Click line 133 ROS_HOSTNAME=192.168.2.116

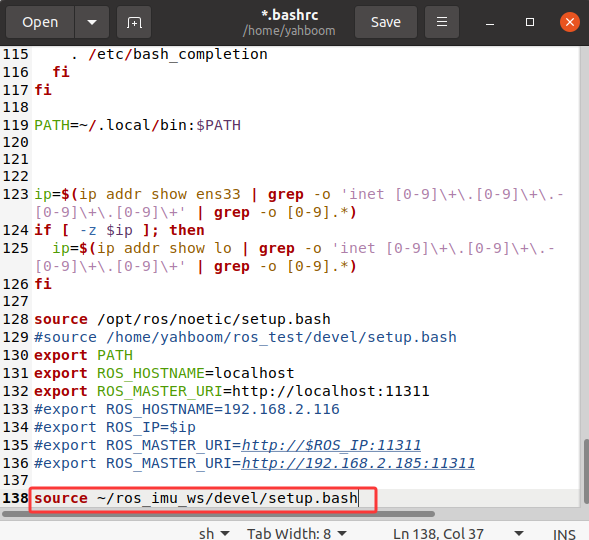coord(187,409)
